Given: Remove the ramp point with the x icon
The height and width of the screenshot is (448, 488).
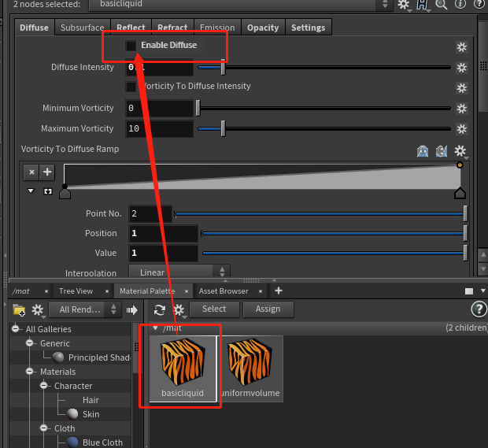Looking at the screenshot, I should coord(31,172).
